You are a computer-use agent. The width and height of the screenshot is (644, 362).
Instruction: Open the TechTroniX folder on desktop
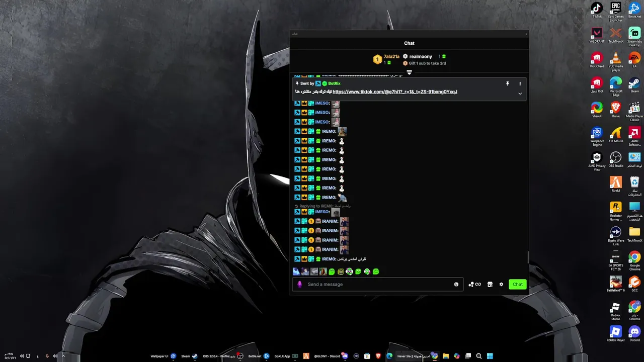634,234
